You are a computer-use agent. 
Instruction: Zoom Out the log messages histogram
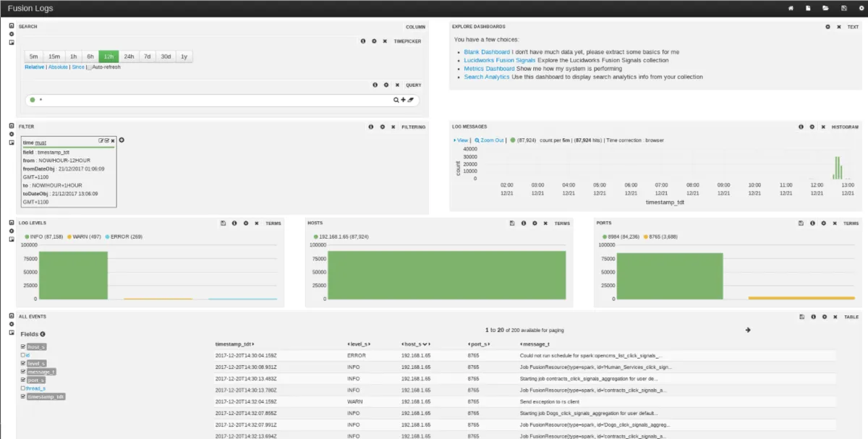coord(489,140)
